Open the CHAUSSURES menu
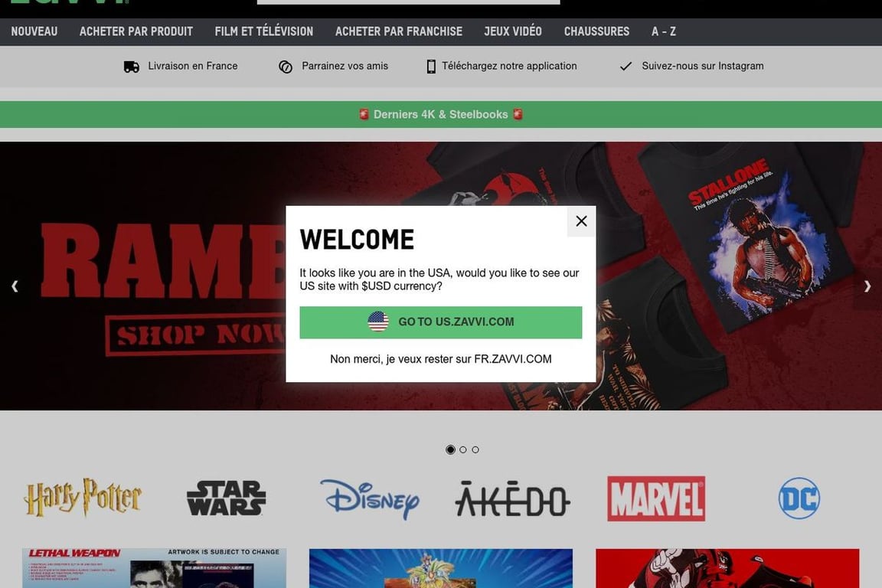This screenshot has width=882, height=588. click(x=597, y=31)
